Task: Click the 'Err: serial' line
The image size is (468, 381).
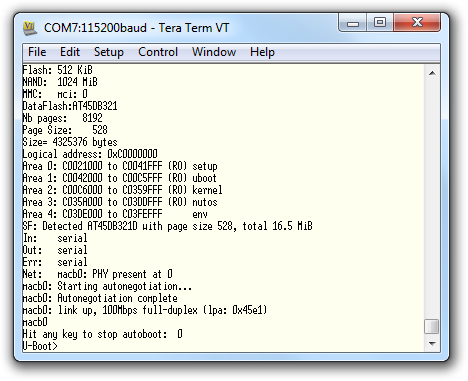Action: (55, 262)
